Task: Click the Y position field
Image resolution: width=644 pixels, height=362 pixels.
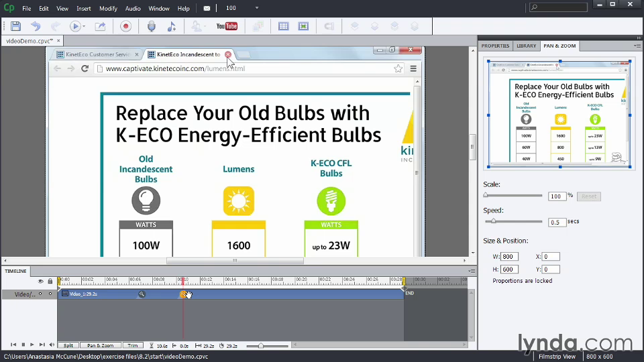Action: pyautogui.click(x=551, y=269)
